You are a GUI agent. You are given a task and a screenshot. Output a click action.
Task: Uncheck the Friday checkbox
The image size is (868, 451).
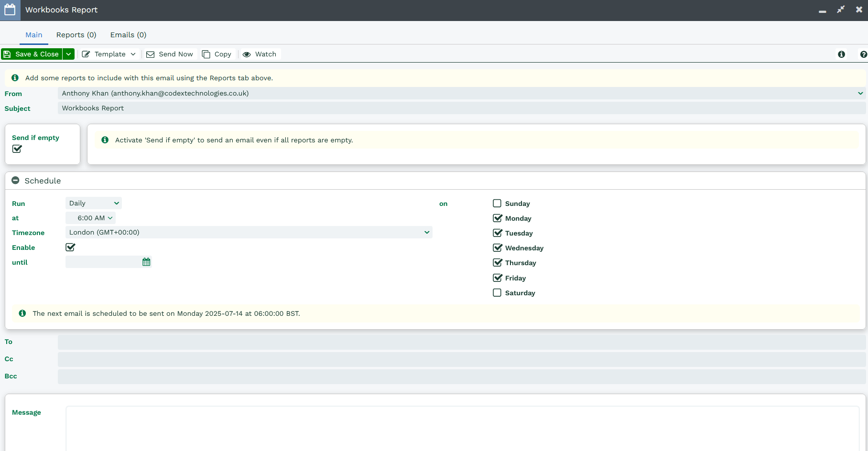[498, 278]
